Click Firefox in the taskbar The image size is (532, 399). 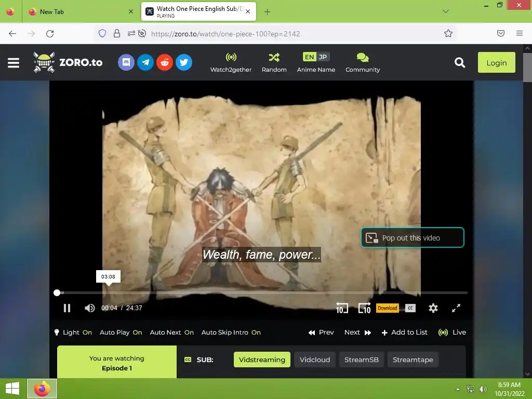(42, 389)
